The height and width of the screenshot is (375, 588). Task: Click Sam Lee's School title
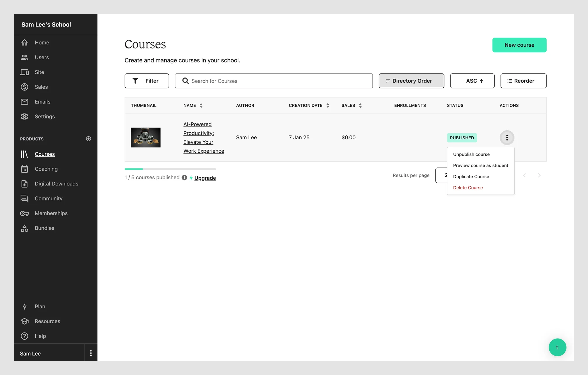(x=46, y=25)
